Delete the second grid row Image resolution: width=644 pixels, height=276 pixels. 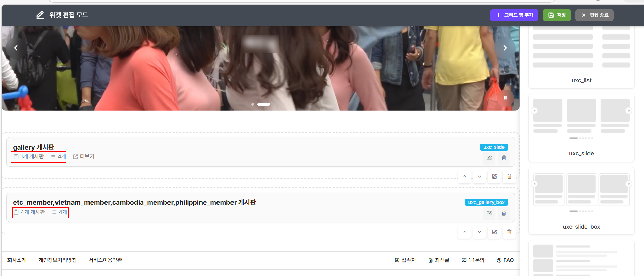(509, 232)
